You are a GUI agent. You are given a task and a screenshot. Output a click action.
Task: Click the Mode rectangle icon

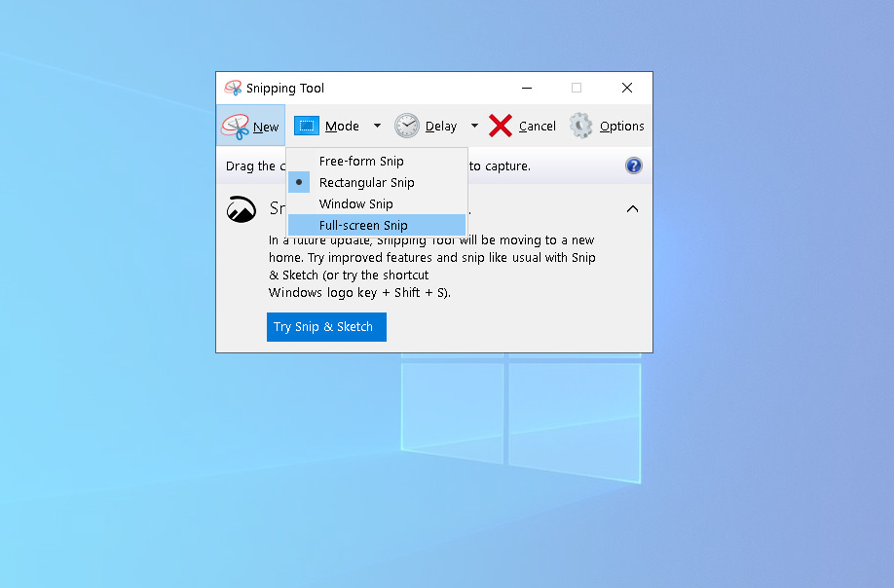[307, 126]
